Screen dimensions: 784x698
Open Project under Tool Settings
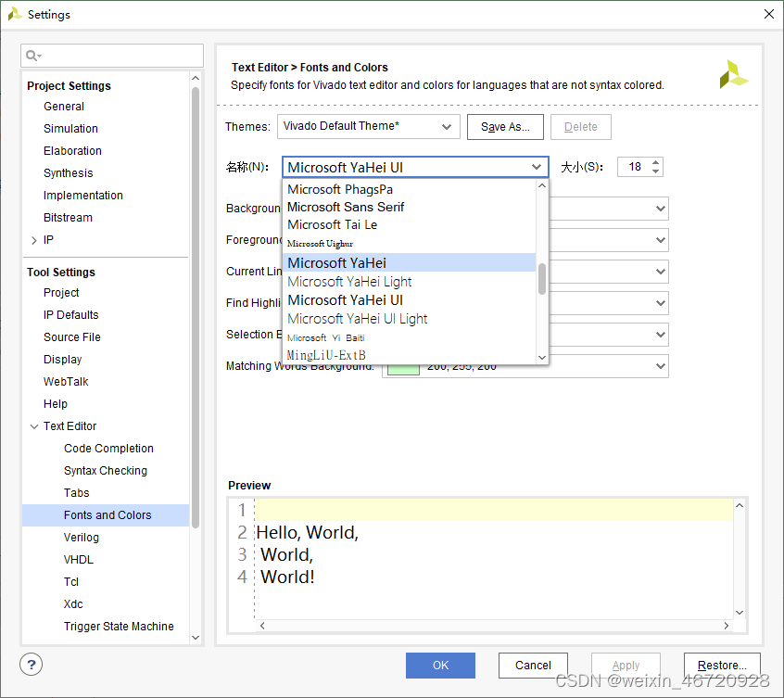tap(61, 293)
